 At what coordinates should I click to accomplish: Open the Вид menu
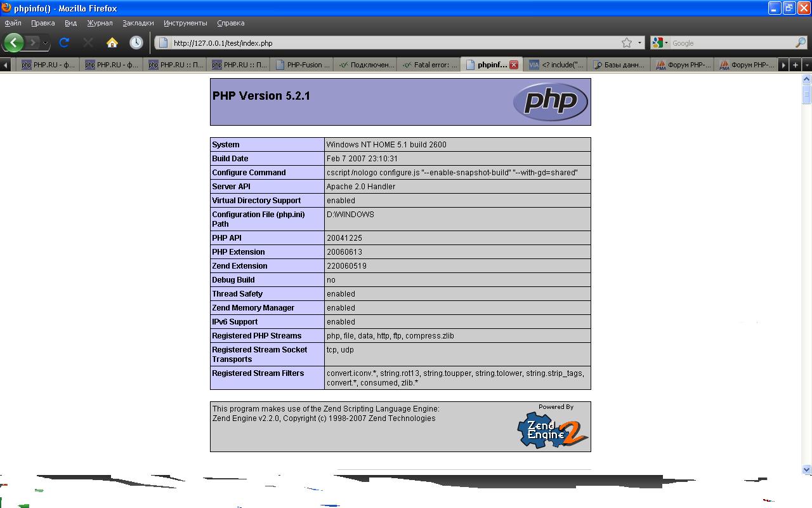[70, 23]
